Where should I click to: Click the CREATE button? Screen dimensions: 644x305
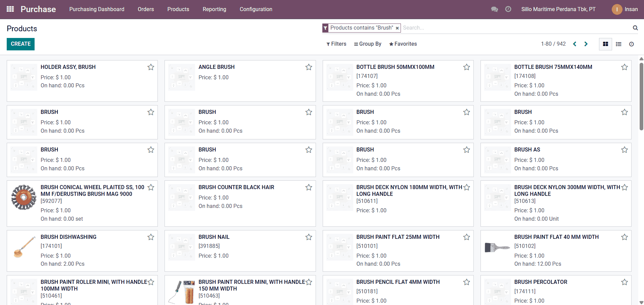click(x=20, y=44)
